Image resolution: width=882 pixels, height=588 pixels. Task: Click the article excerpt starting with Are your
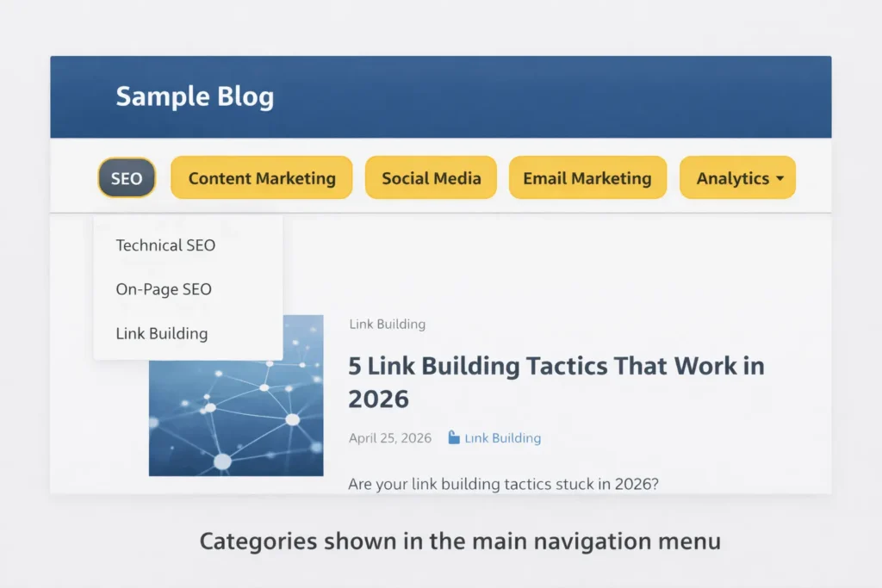pos(502,484)
